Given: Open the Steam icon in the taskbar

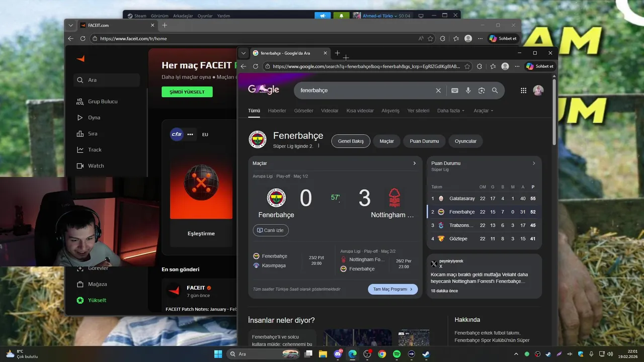Looking at the screenshot, I should point(426,354).
